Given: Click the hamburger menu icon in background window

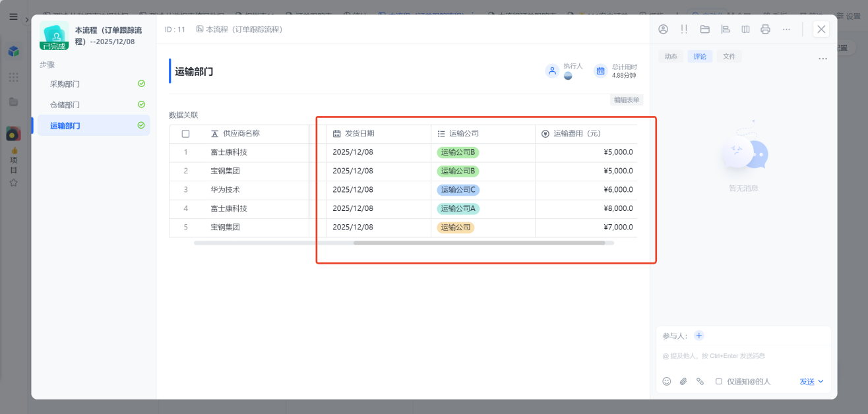Looking at the screenshot, I should (13, 16).
